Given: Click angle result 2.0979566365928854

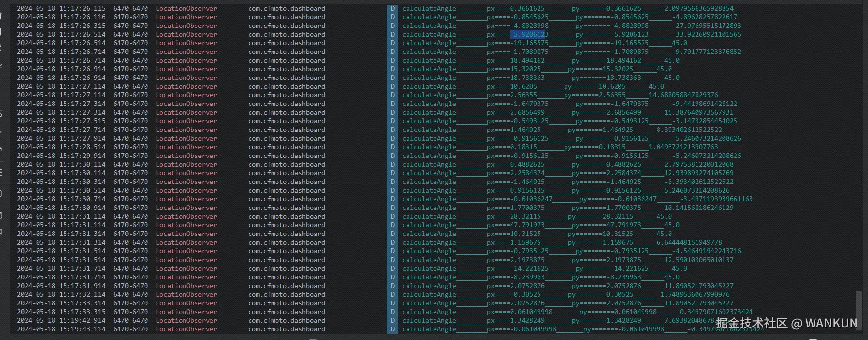Looking at the screenshot, I should click(x=699, y=8).
